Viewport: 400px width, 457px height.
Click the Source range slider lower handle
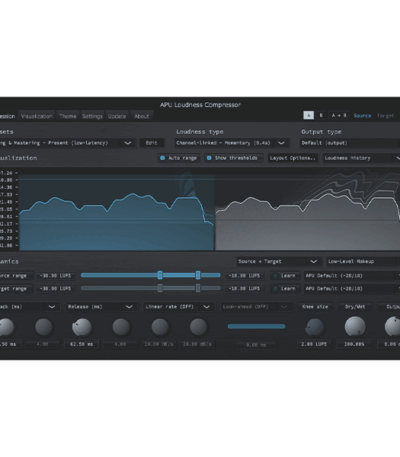click(x=160, y=275)
